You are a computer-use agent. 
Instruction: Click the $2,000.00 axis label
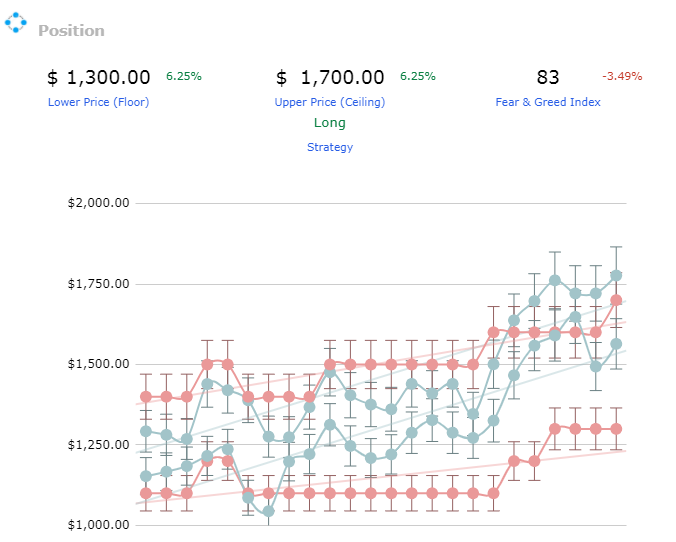tap(98, 203)
